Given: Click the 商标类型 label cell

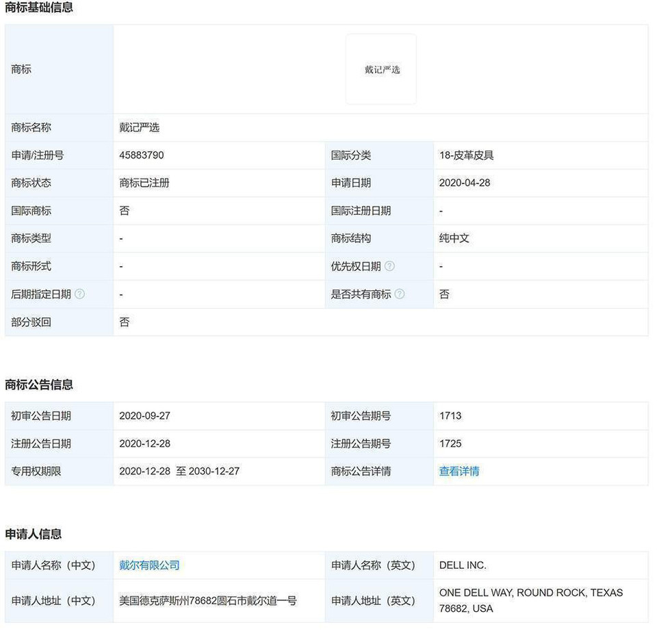Looking at the screenshot, I should click(x=59, y=238).
